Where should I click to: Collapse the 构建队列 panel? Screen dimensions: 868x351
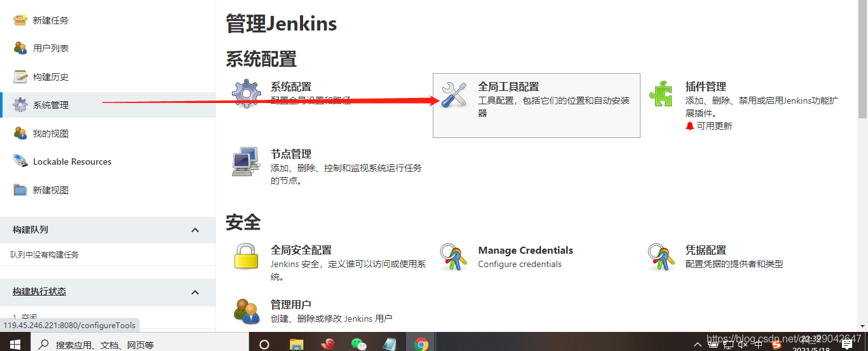pos(195,230)
